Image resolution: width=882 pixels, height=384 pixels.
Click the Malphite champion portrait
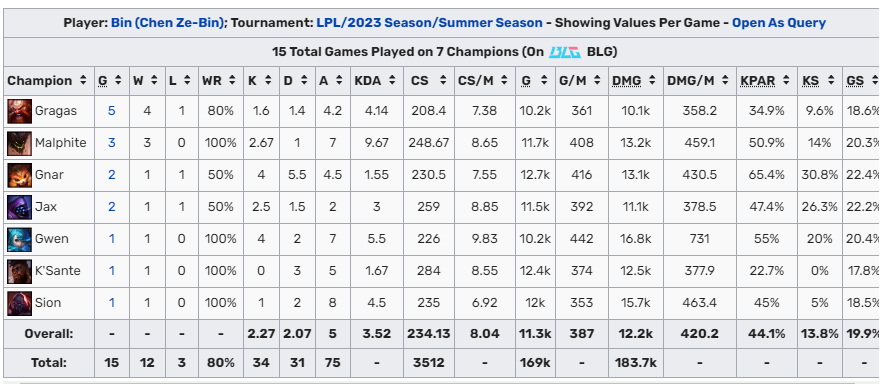(19, 143)
